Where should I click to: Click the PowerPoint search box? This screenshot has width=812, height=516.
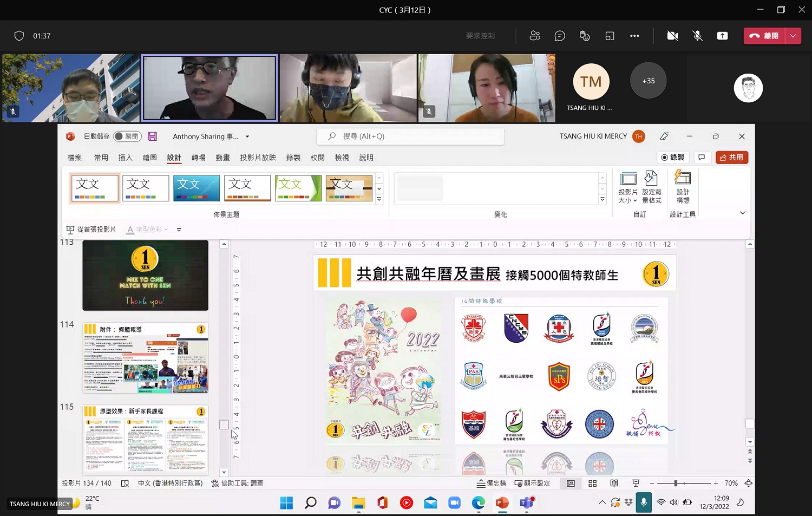(x=410, y=136)
